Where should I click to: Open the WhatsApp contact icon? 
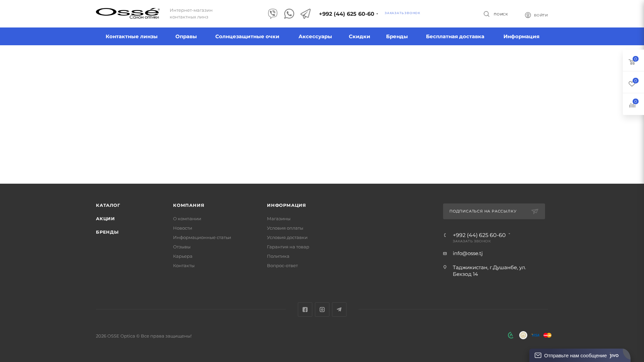(289, 14)
